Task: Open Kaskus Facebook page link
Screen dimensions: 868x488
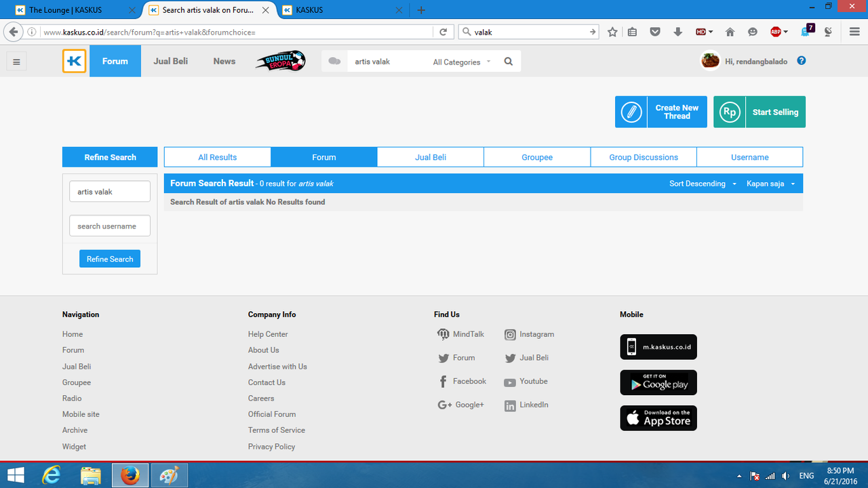Action: [462, 382]
